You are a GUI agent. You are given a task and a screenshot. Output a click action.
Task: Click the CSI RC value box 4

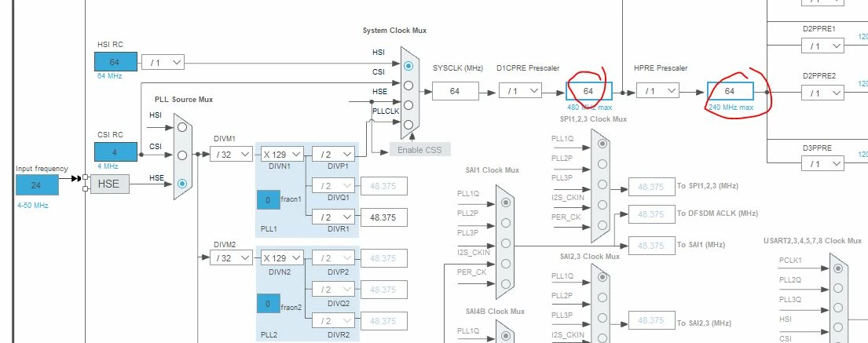click(115, 152)
